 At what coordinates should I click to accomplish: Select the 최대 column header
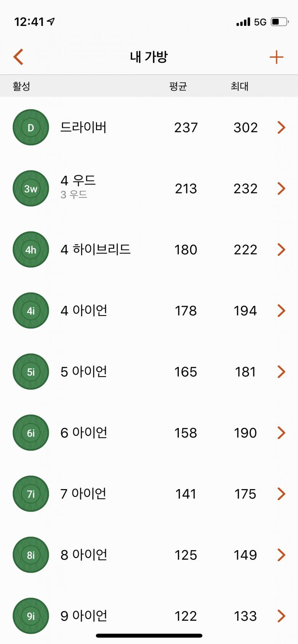[240, 86]
